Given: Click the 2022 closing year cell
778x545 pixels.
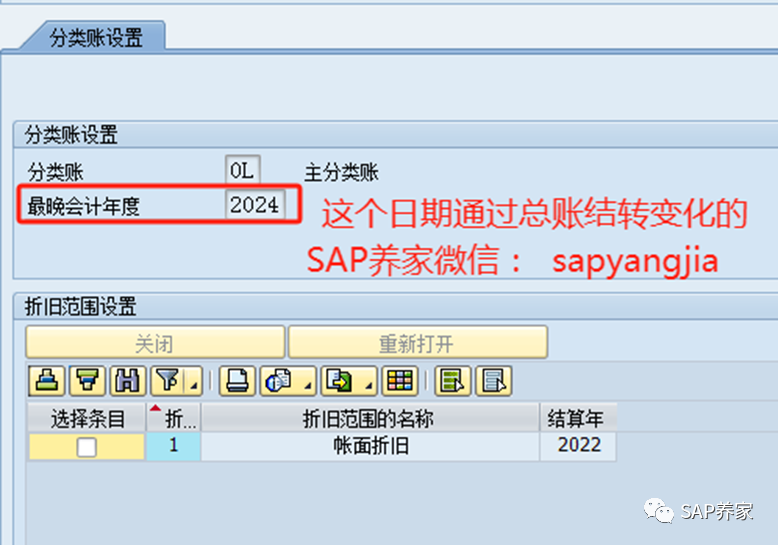Looking at the screenshot, I should pos(578,446).
